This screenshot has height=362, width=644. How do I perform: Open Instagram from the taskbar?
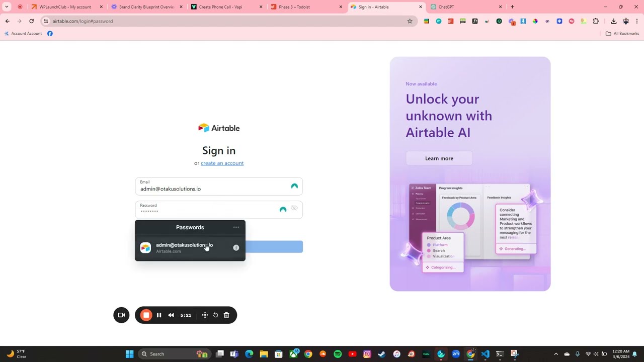367,354
